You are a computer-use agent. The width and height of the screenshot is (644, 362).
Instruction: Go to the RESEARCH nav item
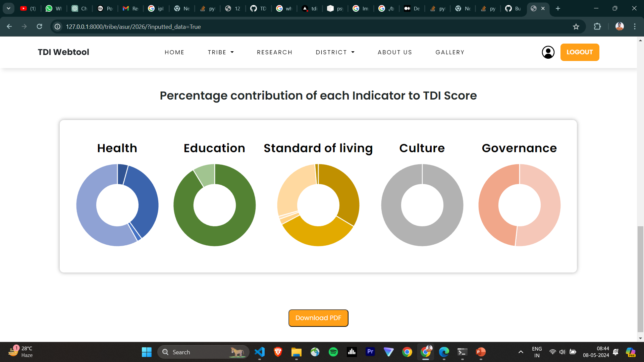click(x=274, y=52)
